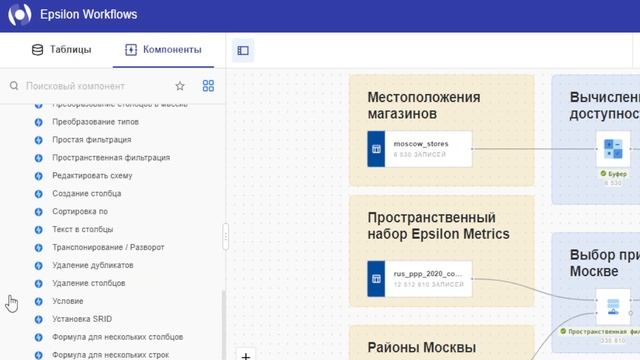
Task: Select Пространственная фильтрация in the component list
Action: coord(111,158)
